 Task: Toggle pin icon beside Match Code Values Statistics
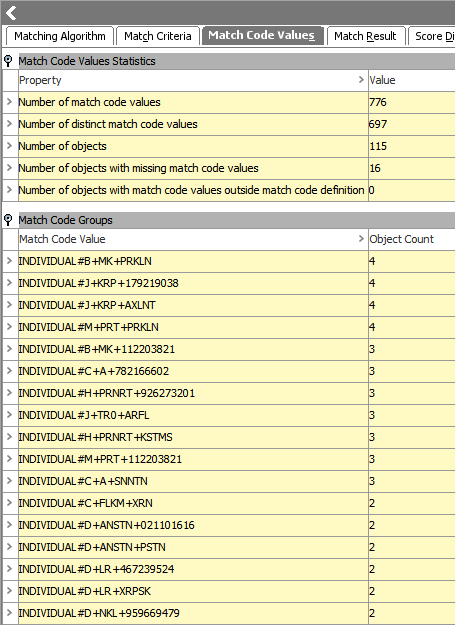(8, 61)
